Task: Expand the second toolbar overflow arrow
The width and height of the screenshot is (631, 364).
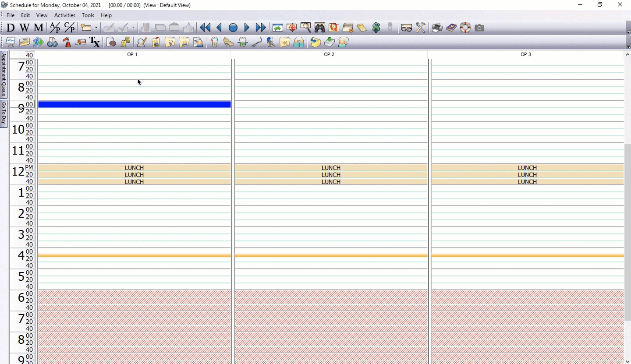Action: click(628, 46)
